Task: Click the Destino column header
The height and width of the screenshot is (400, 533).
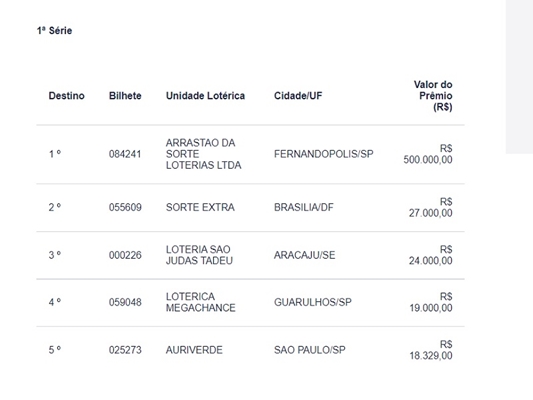Action: click(x=66, y=96)
